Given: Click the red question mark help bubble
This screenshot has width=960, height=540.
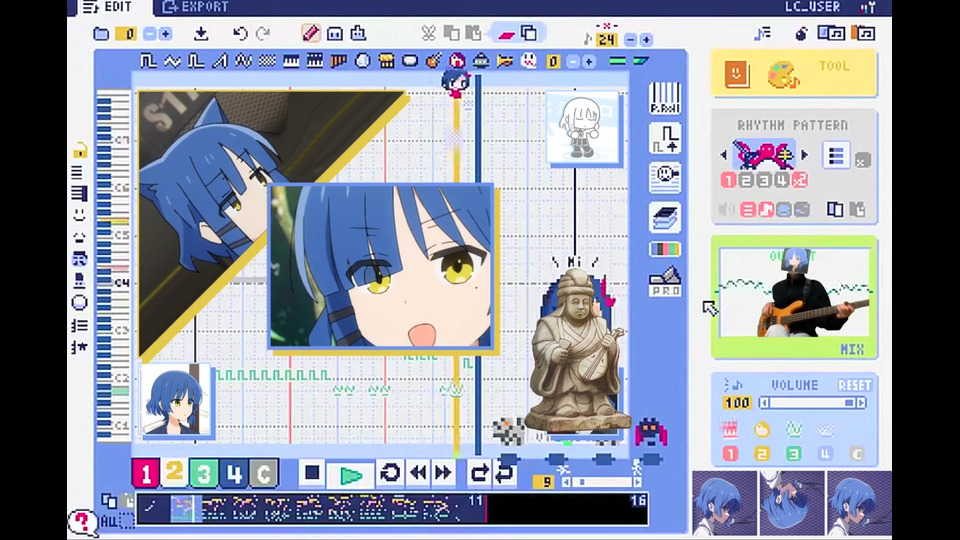Looking at the screenshot, I should point(82,522).
